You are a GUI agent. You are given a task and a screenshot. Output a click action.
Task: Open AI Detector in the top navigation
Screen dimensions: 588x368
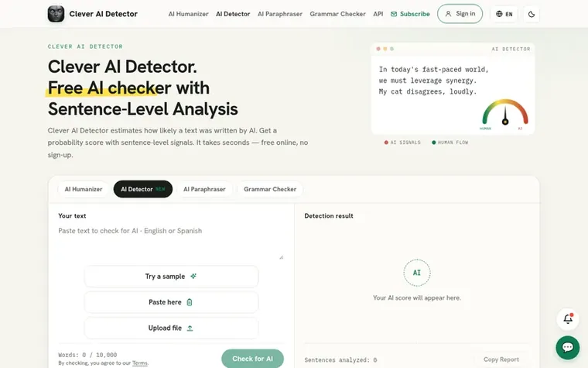233,14
